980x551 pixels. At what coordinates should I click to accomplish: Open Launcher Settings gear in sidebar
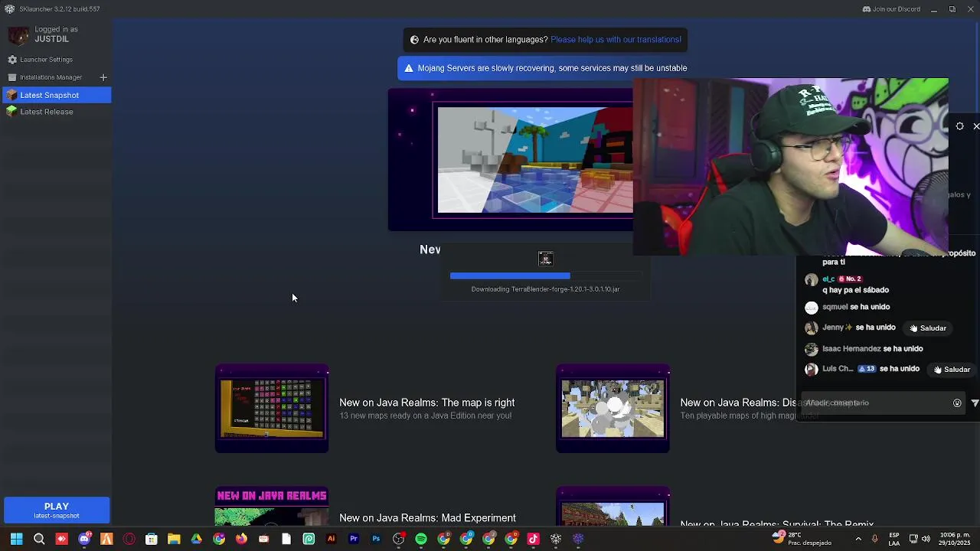(x=12, y=60)
